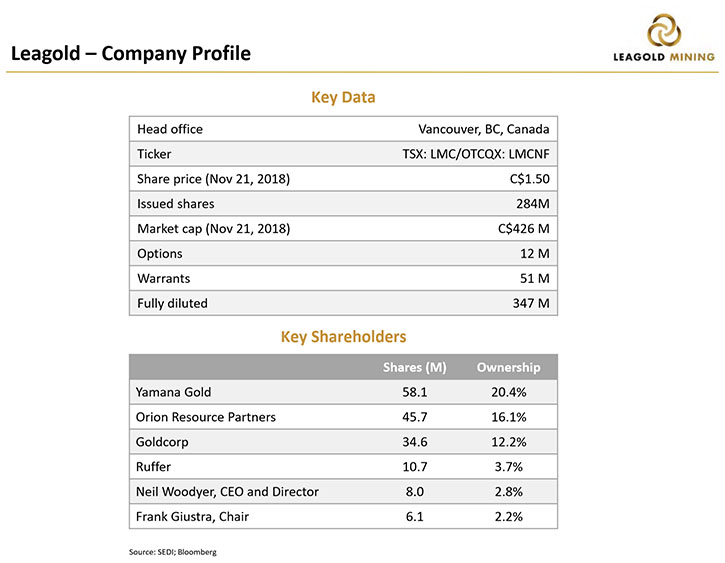Screen dimensions: 725x563
Task: Select the 'Head office' row label
Action: click(170, 129)
